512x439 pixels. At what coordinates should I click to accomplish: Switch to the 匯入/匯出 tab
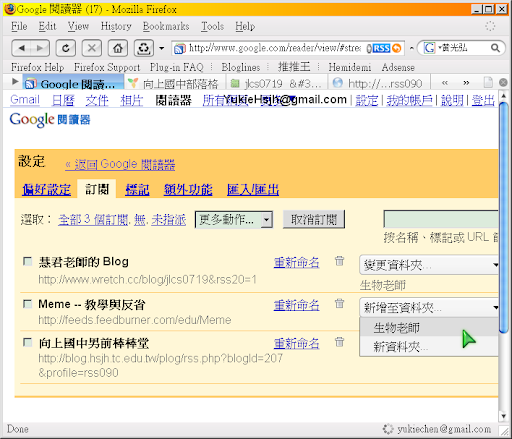coord(253,190)
